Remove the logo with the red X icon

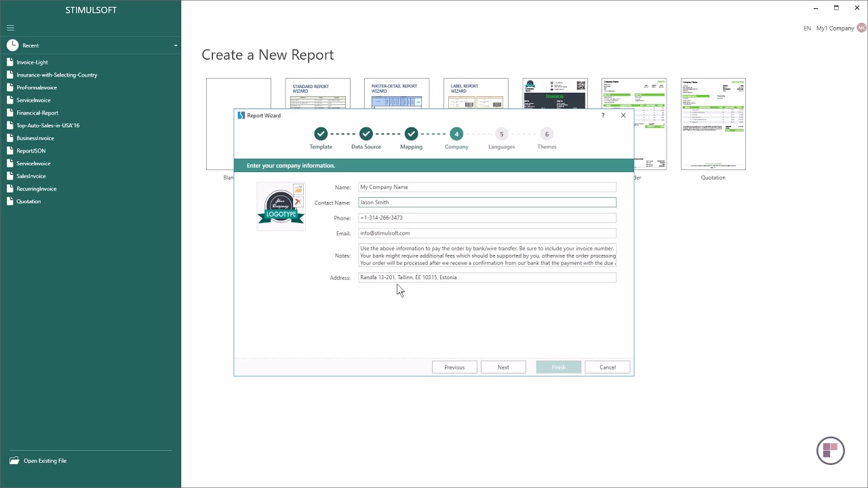[x=298, y=202]
